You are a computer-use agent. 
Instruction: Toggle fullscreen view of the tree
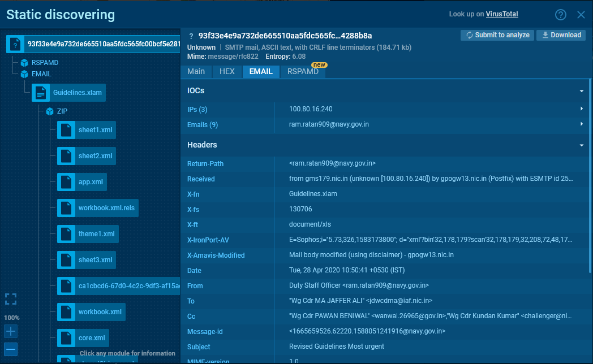(x=11, y=299)
